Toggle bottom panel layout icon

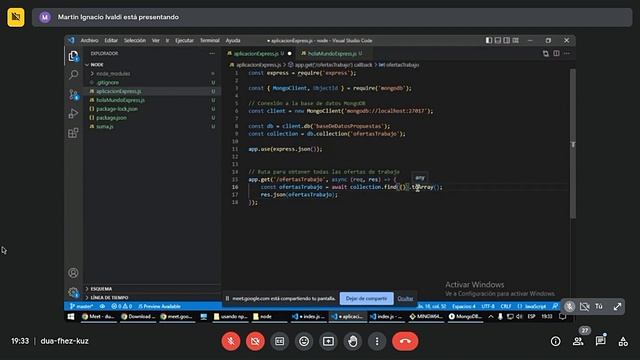498,40
